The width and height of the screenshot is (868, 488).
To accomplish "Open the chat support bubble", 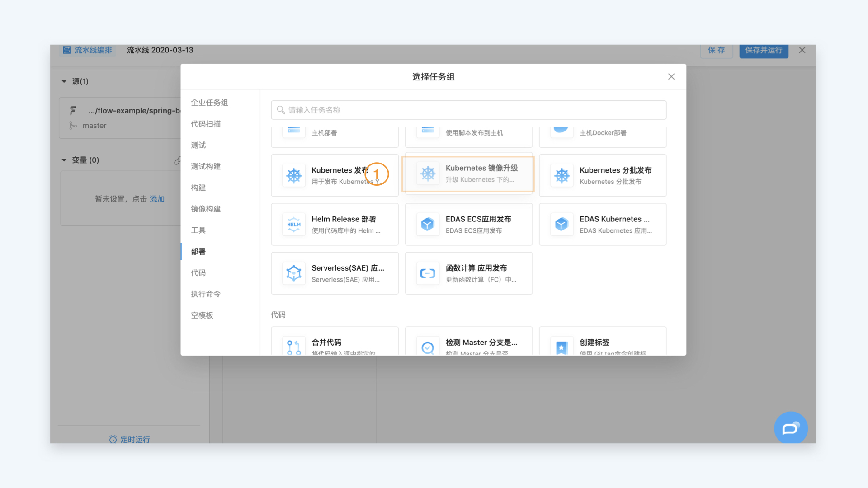I will click(791, 428).
